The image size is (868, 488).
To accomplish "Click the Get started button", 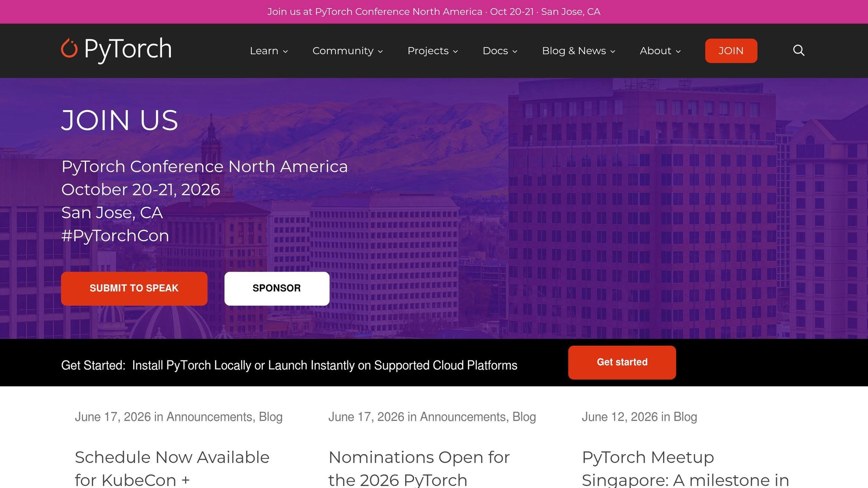I will (x=622, y=363).
